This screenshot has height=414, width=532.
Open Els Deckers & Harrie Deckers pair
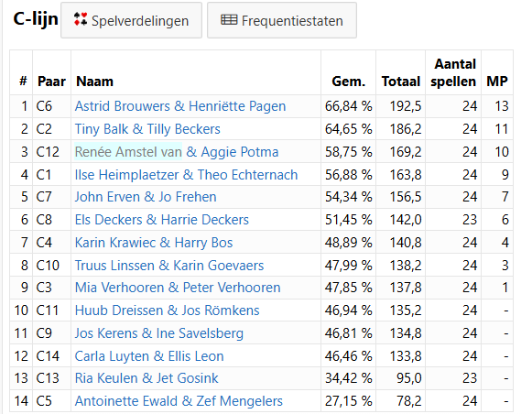(x=162, y=220)
